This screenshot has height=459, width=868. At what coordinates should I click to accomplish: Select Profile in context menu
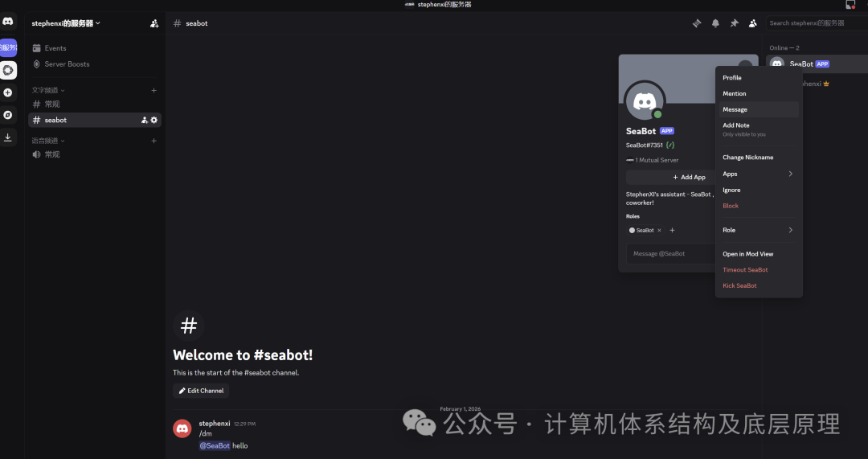click(759, 78)
